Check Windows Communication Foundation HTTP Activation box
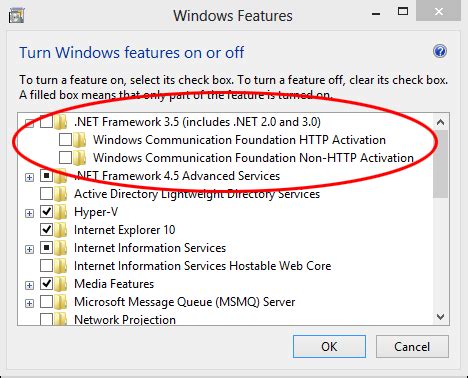The height and width of the screenshot is (378, 468). pos(65,140)
